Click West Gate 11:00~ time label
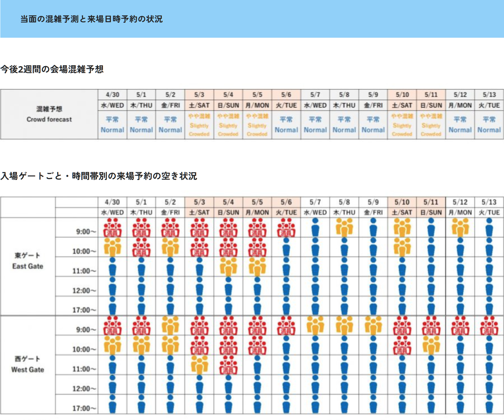 point(84,369)
